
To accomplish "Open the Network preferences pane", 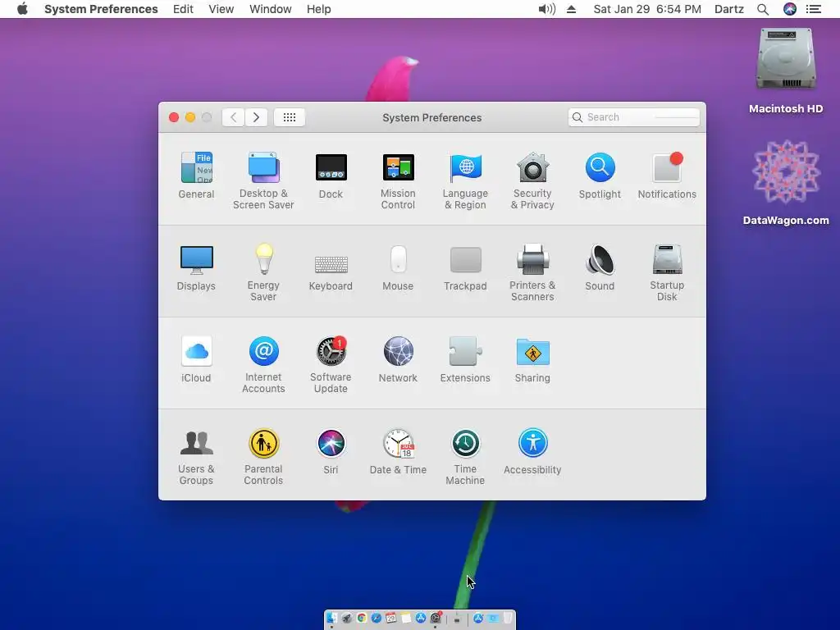I will tap(398, 359).
